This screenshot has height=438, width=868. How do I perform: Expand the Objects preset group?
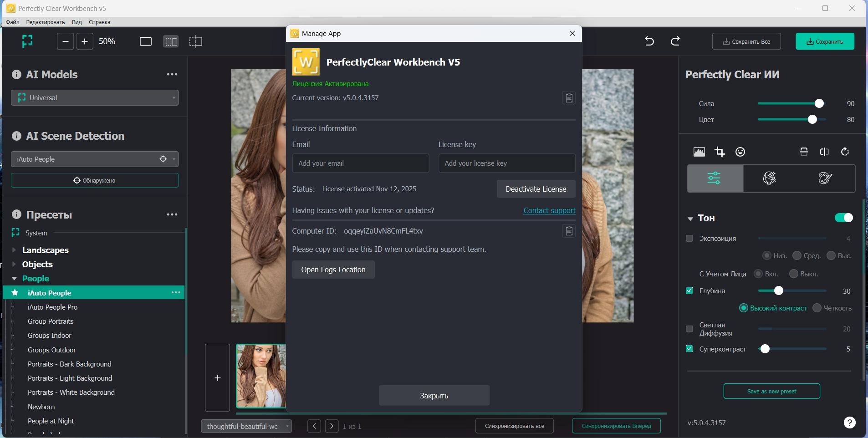14,264
